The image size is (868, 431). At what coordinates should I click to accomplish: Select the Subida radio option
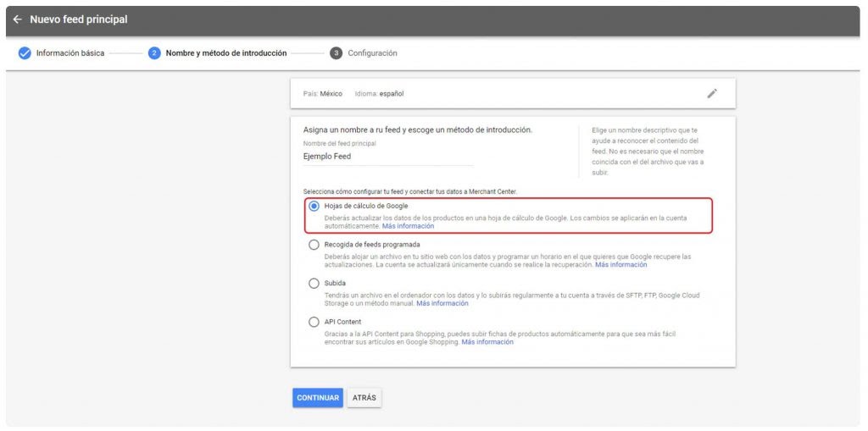(314, 284)
